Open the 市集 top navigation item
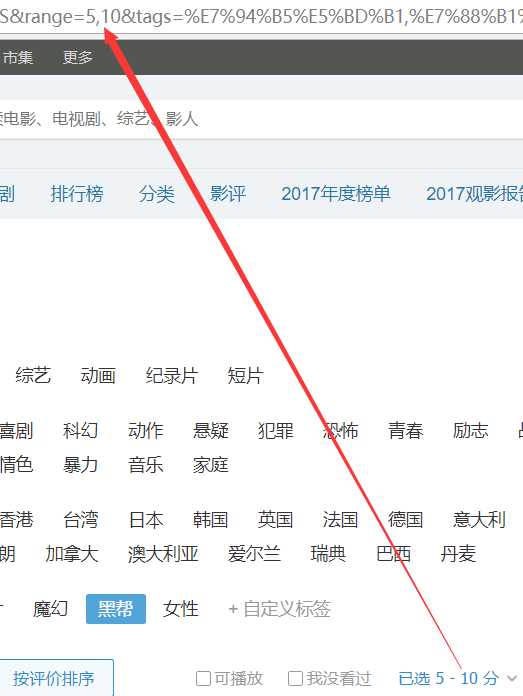The height and width of the screenshot is (696, 523). tap(17, 57)
